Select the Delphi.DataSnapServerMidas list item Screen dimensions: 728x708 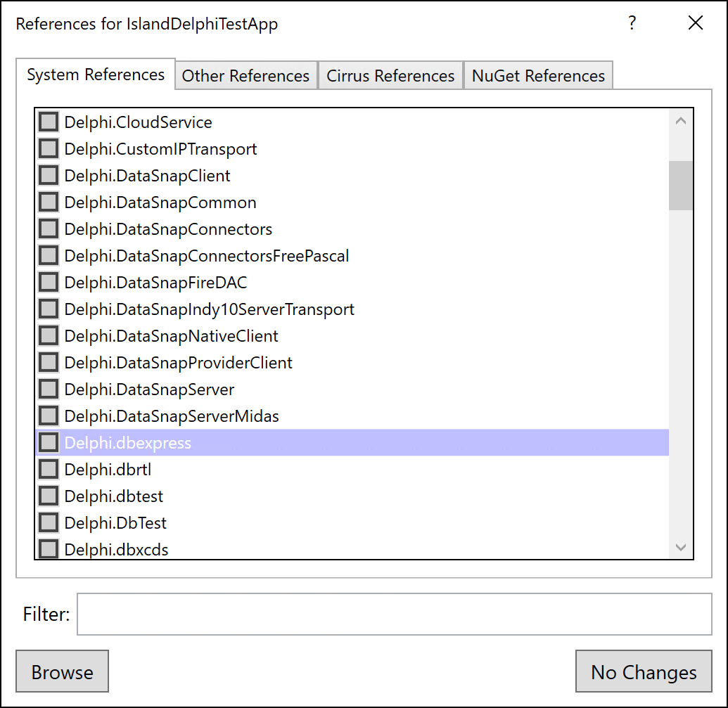coord(352,416)
